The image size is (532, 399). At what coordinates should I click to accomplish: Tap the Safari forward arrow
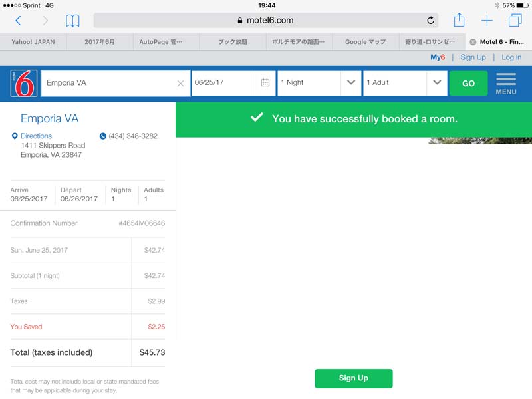click(45, 21)
